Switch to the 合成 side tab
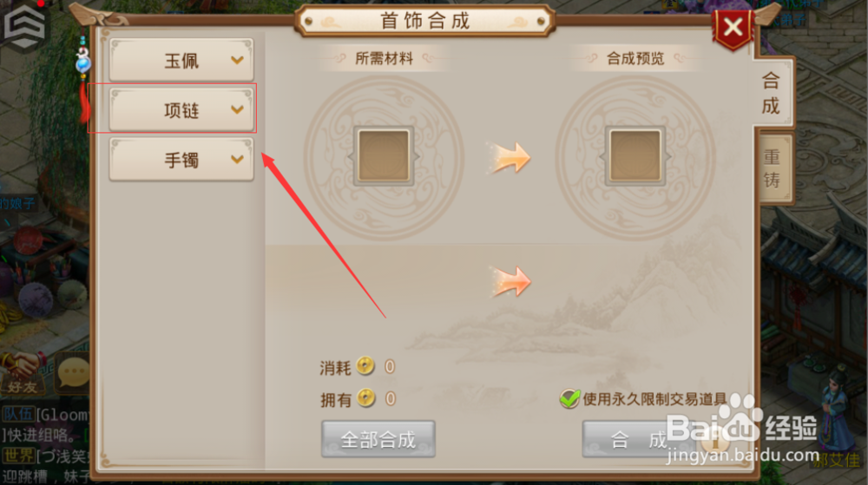 pyautogui.click(x=772, y=92)
